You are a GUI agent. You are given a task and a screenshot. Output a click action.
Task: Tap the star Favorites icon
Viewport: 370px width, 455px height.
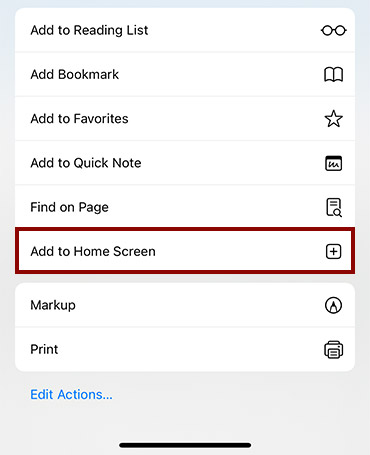point(333,119)
